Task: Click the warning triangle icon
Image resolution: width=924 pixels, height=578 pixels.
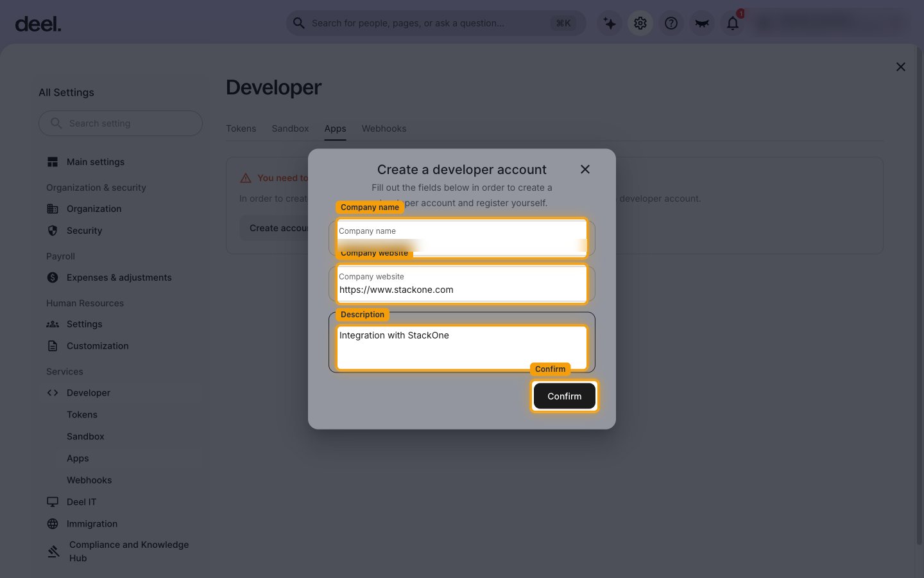Action: [246, 178]
